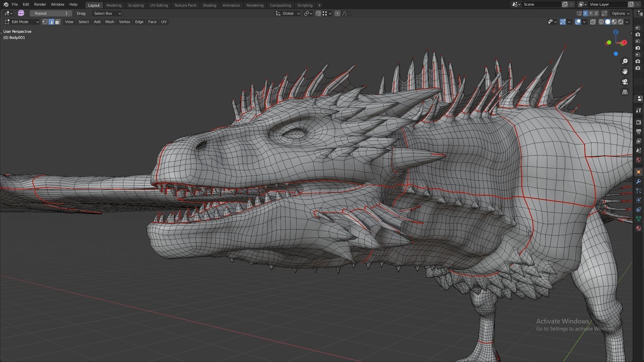Viewport: 644px width, 362px height.
Task: Open the Help menu
Action: (73, 4)
